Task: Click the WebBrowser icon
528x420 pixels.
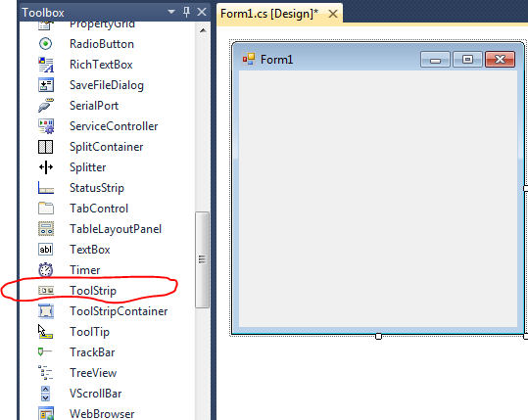Action: (x=45, y=413)
